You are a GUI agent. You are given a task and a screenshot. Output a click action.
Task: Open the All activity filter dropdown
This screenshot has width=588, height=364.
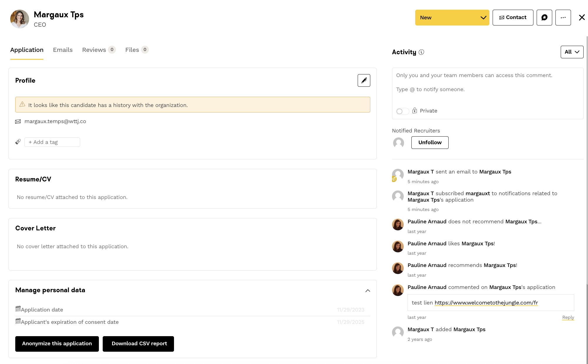click(572, 52)
